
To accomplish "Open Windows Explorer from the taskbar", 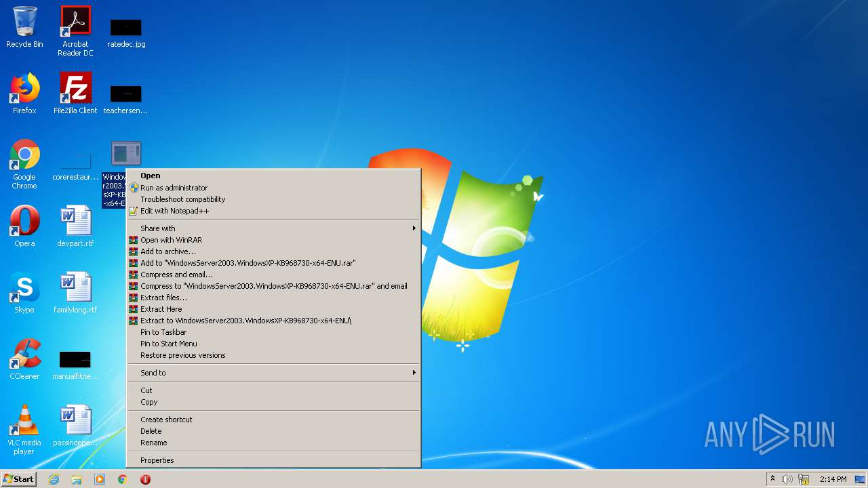I will point(77,479).
